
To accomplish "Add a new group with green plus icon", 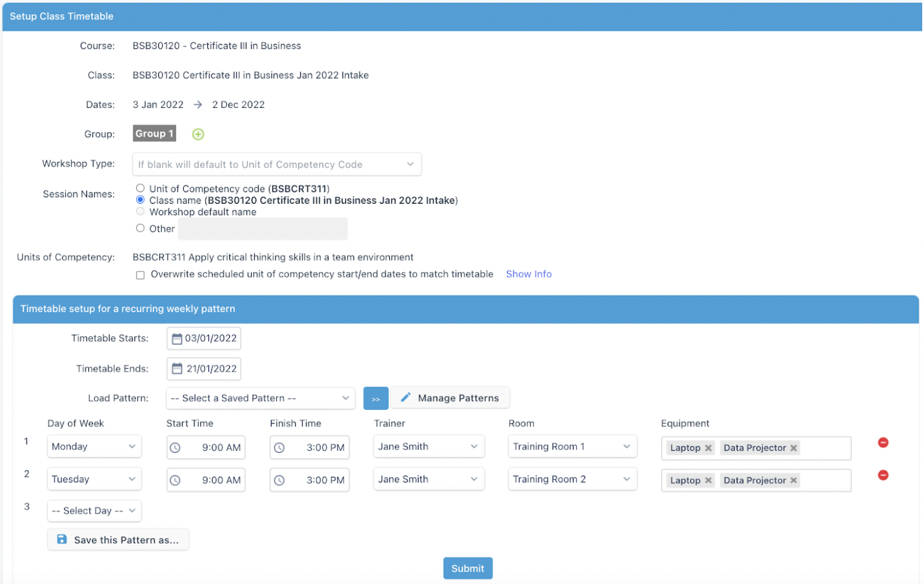I will coord(198,134).
